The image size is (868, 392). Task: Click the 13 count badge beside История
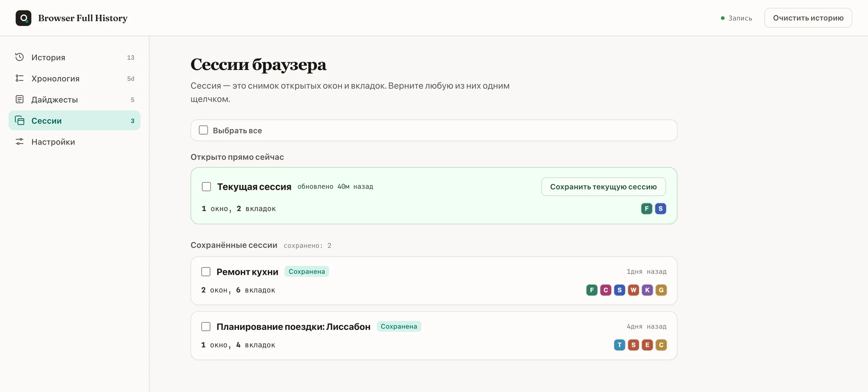tap(131, 57)
